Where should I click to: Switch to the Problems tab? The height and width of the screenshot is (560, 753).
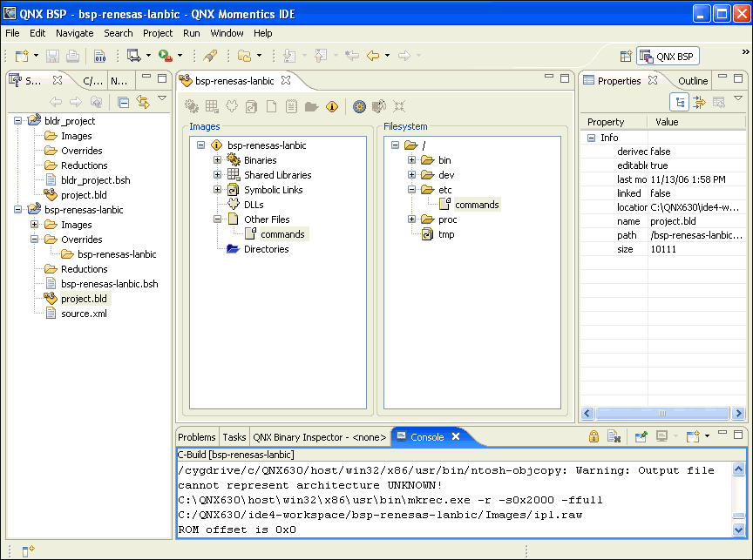(197, 437)
